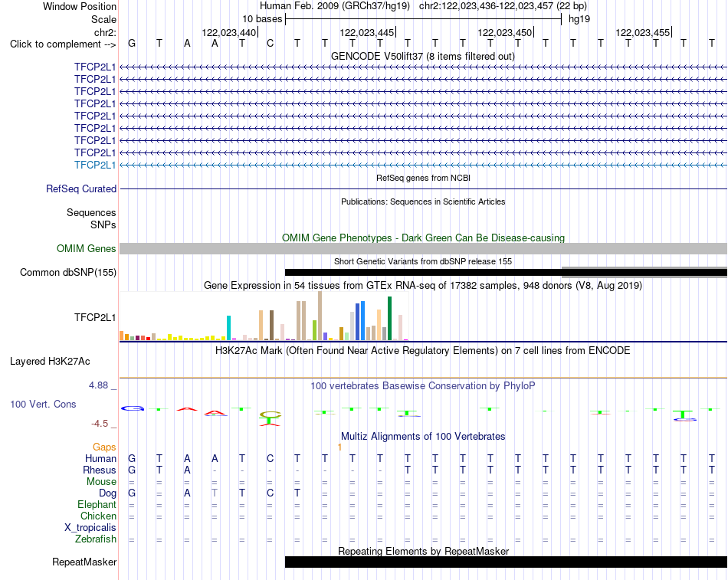The height and width of the screenshot is (580, 728).
Task: Click the black RepeatMasker element bar
Action: point(506,562)
